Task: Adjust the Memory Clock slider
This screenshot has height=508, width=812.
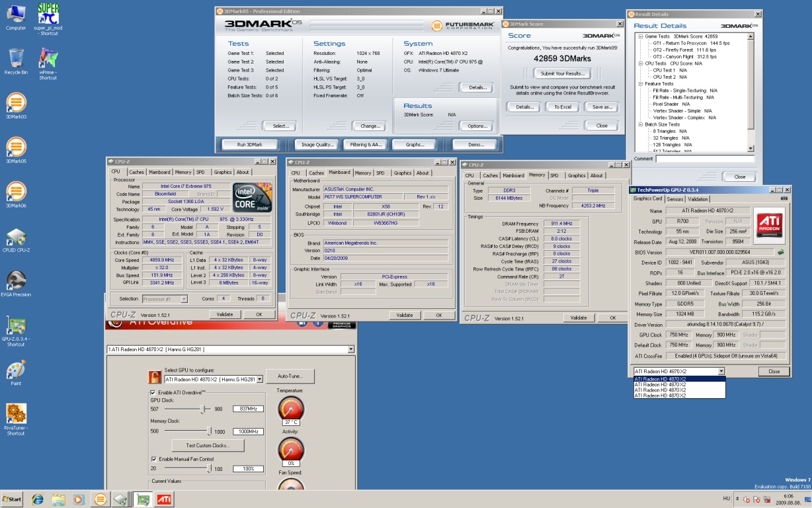Action: [x=210, y=431]
